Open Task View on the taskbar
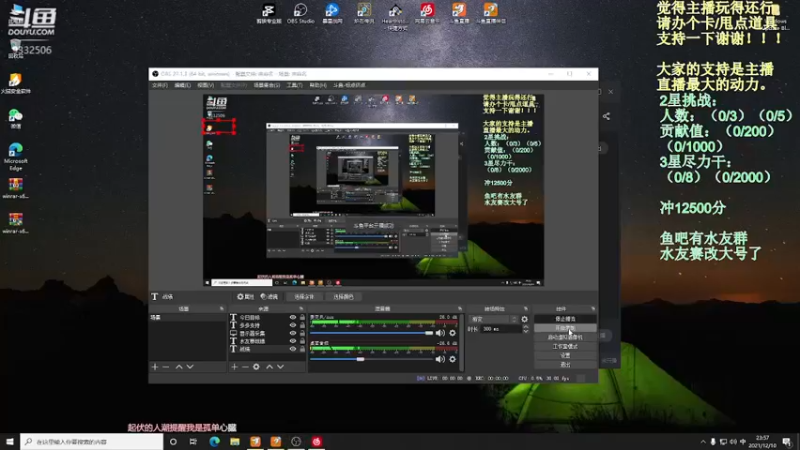Image resolution: width=800 pixels, height=450 pixels. coord(193,441)
